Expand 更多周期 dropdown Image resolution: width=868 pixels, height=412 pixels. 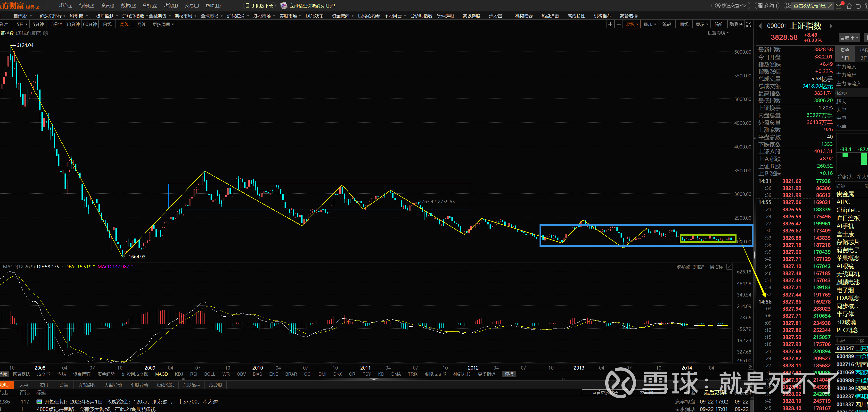[x=164, y=24]
